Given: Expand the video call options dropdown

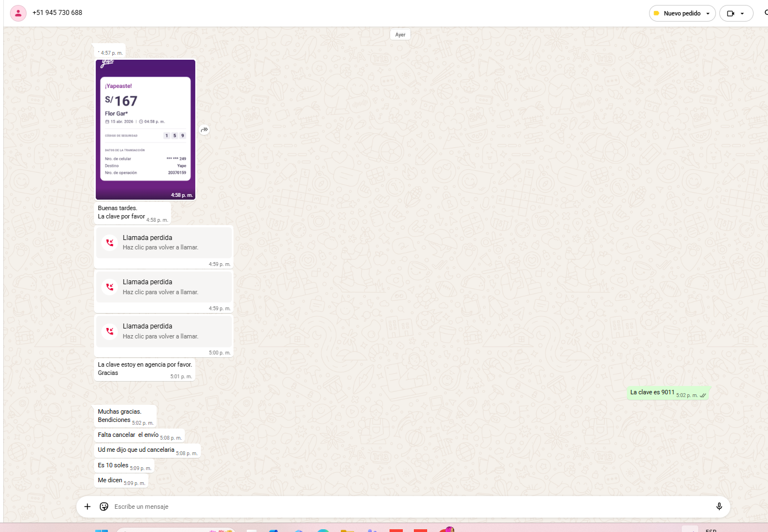Looking at the screenshot, I should pos(743,14).
